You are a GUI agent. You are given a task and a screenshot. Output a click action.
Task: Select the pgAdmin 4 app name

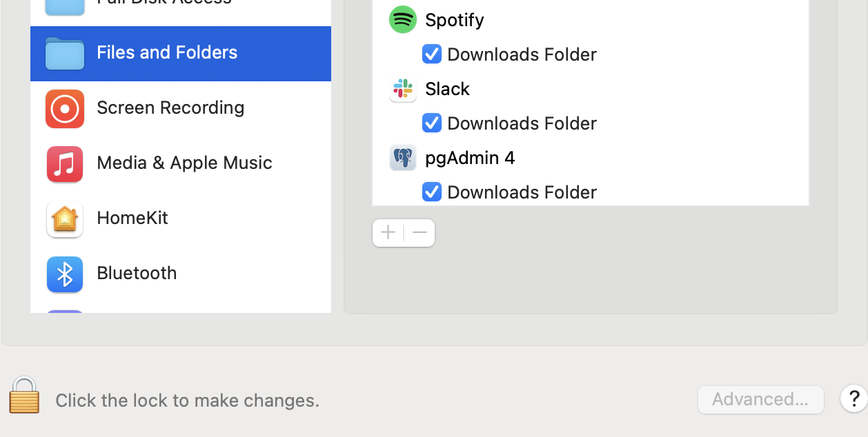click(470, 158)
